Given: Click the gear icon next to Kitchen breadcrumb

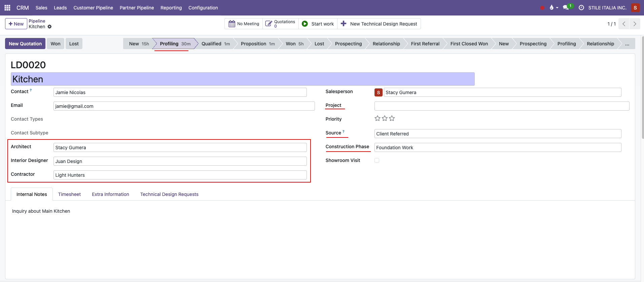Looking at the screenshot, I should 50,27.
